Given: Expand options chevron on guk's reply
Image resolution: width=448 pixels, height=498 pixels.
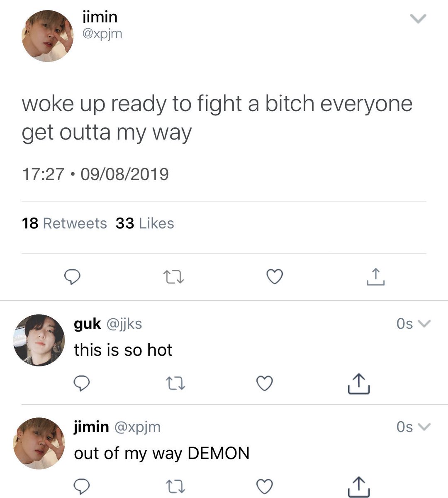Looking at the screenshot, I should coord(425,323).
